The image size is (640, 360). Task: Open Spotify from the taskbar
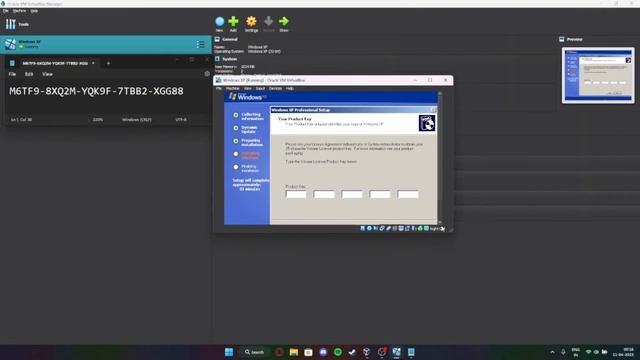338,352
